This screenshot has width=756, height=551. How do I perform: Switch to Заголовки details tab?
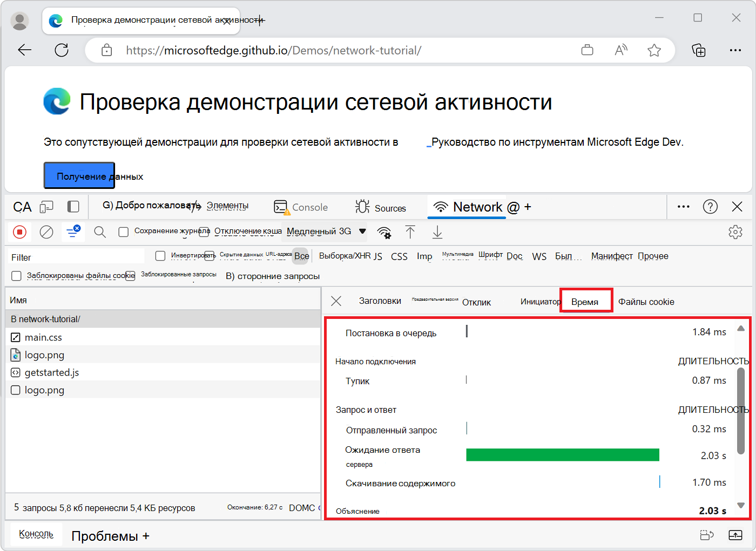tap(380, 301)
